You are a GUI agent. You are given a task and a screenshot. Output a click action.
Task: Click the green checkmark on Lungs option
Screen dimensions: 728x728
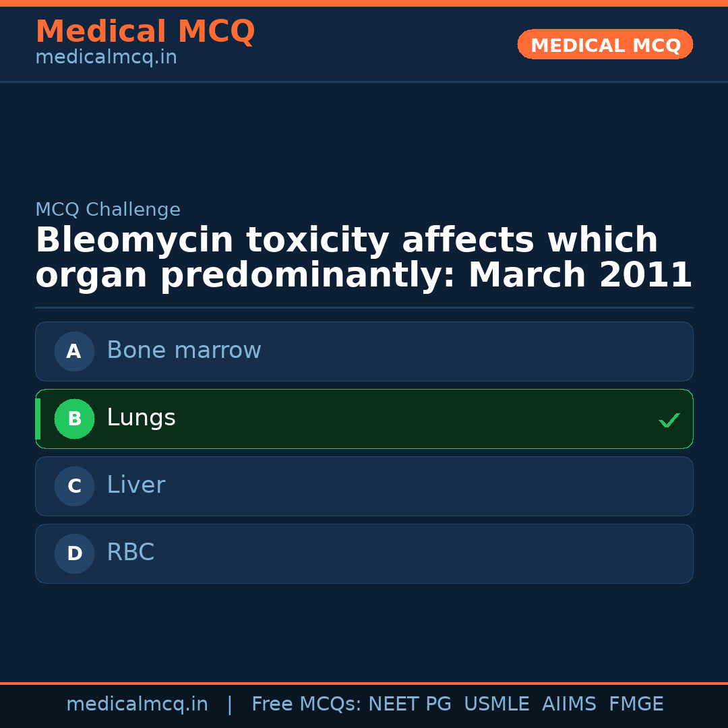tap(669, 420)
